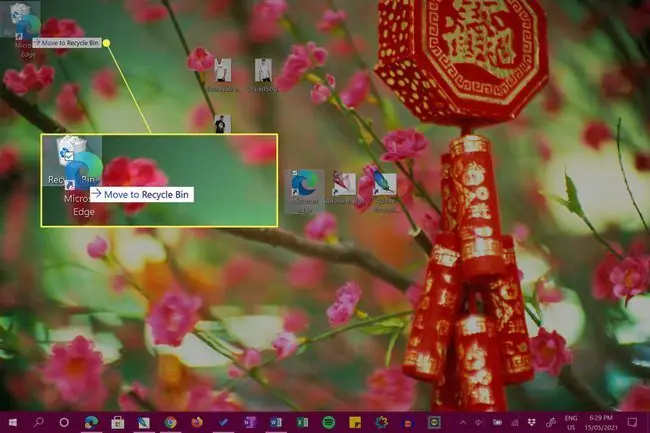Open the yellow-framed square taskbar app
This screenshot has width=650, height=433.
click(x=434, y=422)
